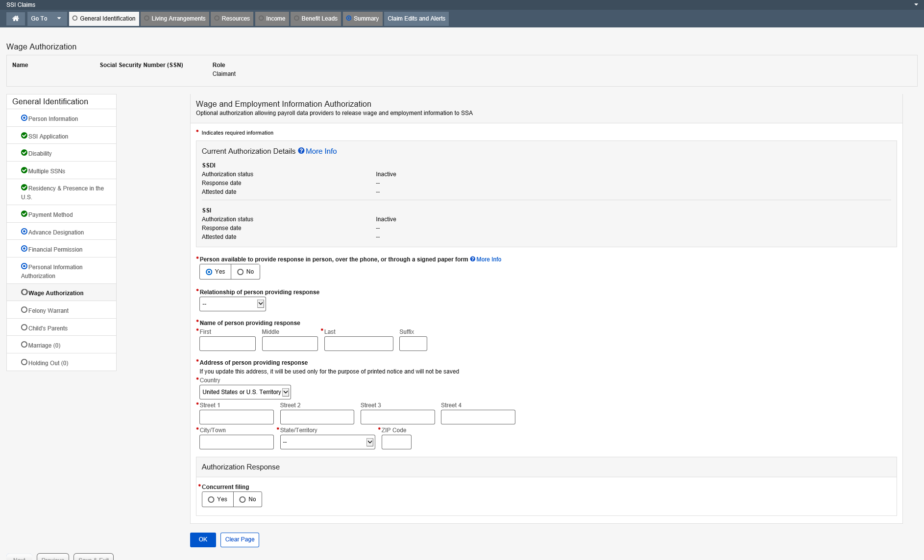Click the status icon next to Person Information

click(x=24, y=118)
